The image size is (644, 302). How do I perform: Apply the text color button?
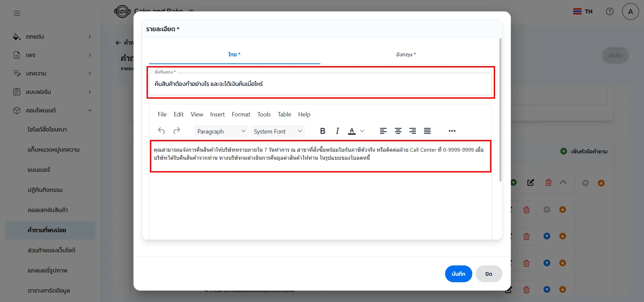352,131
